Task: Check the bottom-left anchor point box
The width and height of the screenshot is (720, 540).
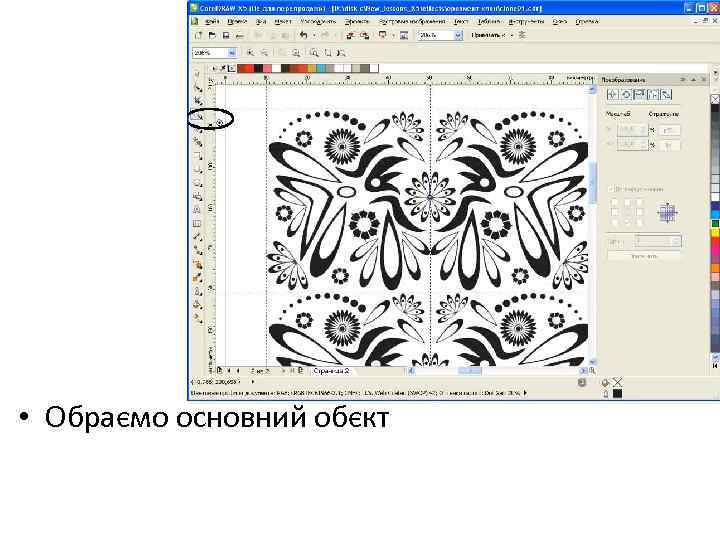Action: (615, 223)
